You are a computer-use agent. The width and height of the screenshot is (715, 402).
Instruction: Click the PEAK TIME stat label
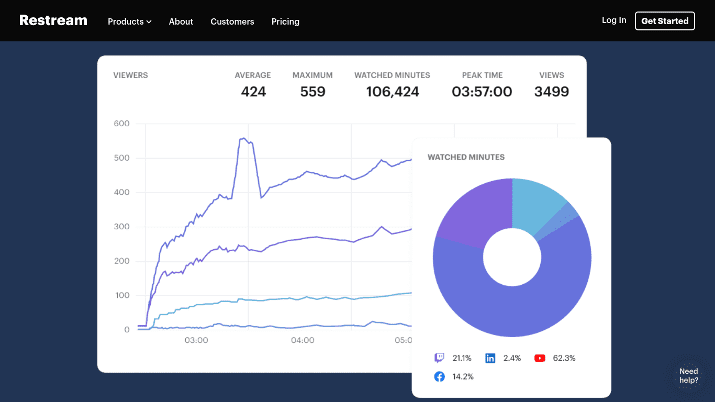482,75
